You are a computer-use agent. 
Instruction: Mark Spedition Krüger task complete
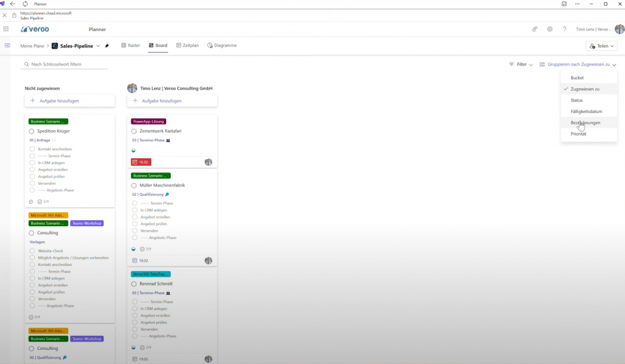(x=32, y=131)
